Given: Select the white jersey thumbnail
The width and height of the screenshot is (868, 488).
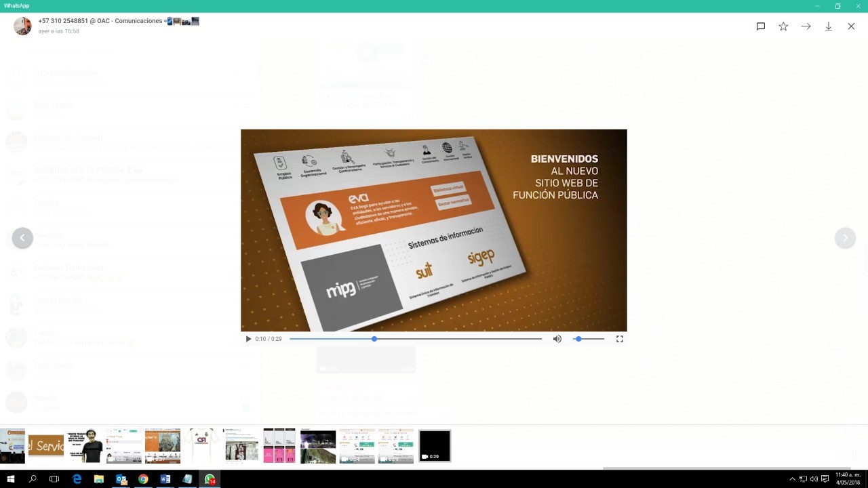Looking at the screenshot, I should tap(201, 446).
